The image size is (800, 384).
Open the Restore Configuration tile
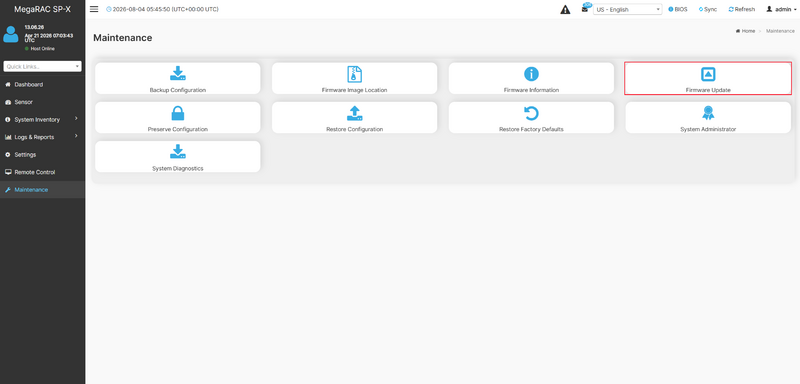click(354, 118)
